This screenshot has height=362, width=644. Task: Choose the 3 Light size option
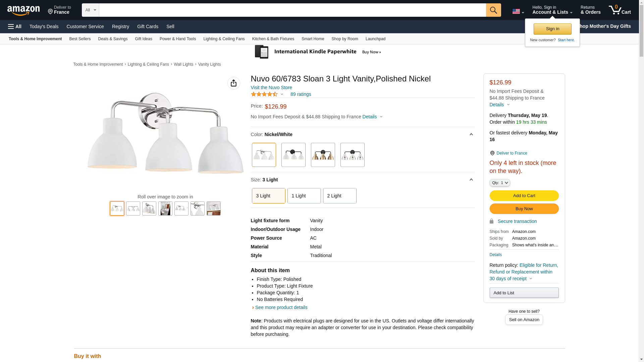point(268,196)
